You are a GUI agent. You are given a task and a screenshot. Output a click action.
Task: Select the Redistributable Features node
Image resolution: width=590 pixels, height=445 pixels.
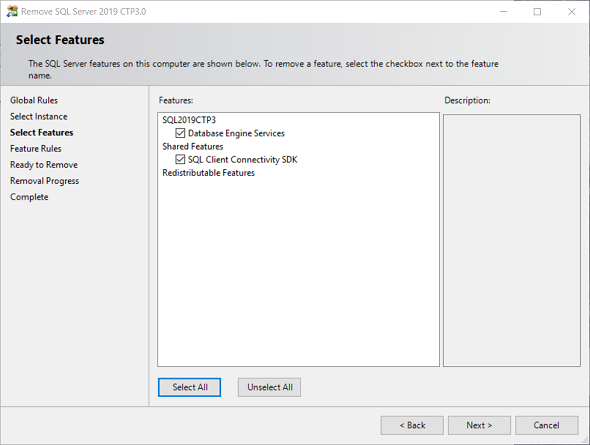tap(208, 173)
